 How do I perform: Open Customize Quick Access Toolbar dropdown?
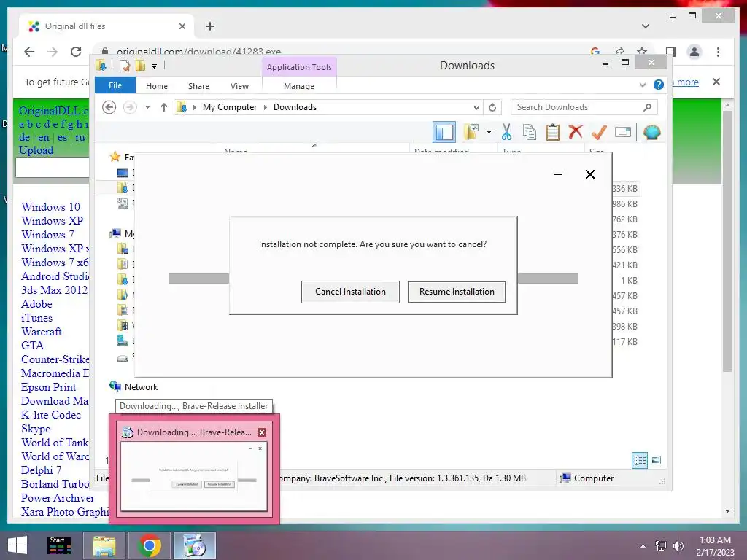(x=155, y=66)
